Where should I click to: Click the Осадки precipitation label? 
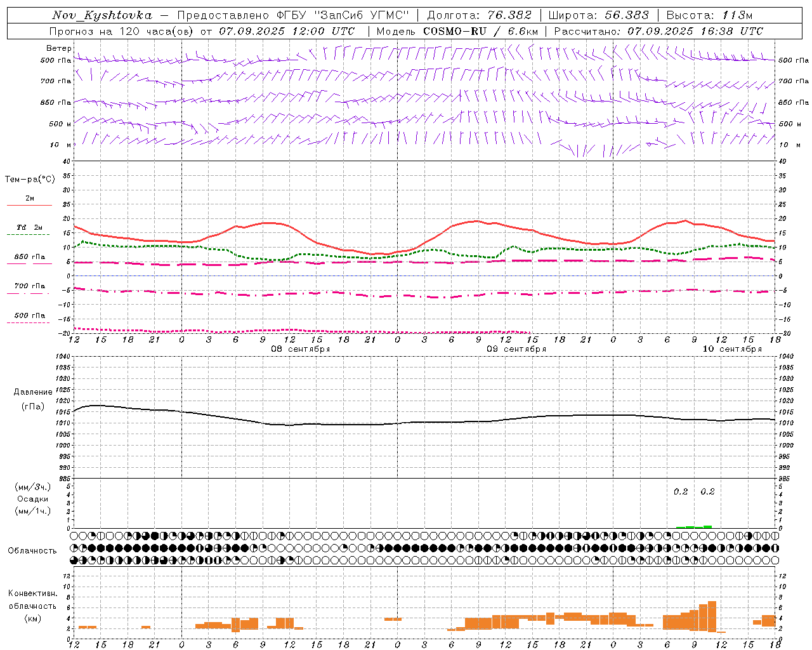pyautogui.click(x=32, y=499)
